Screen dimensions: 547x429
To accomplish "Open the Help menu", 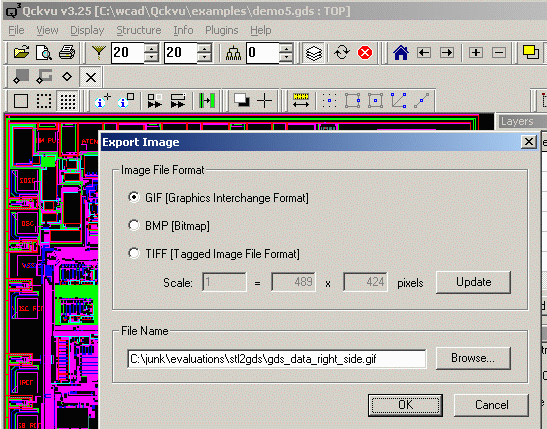I will (x=261, y=30).
